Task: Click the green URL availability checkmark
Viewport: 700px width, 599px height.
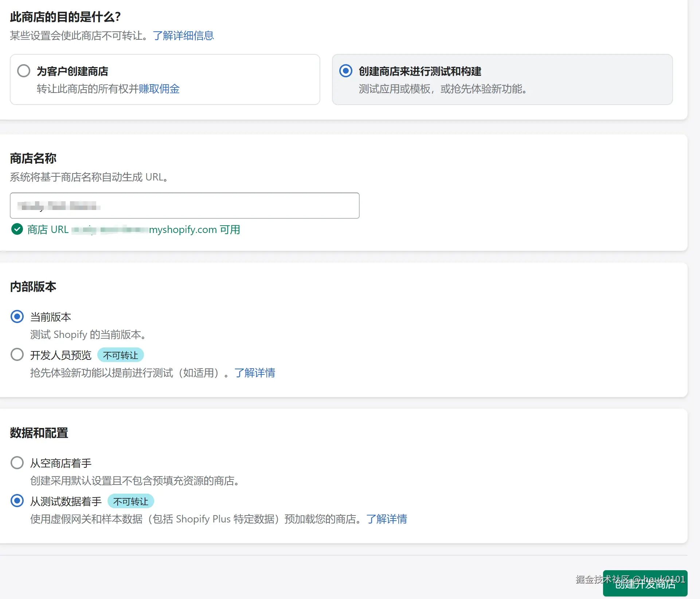Action: click(17, 229)
